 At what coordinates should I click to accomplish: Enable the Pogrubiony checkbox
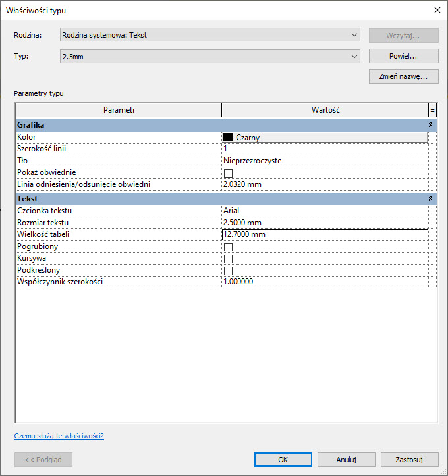(229, 247)
